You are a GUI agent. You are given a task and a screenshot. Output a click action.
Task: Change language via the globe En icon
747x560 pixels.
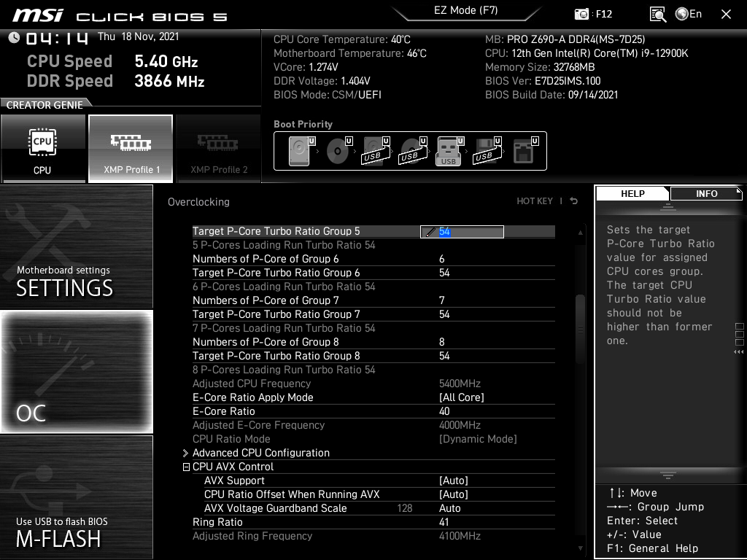[x=689, y=15]
